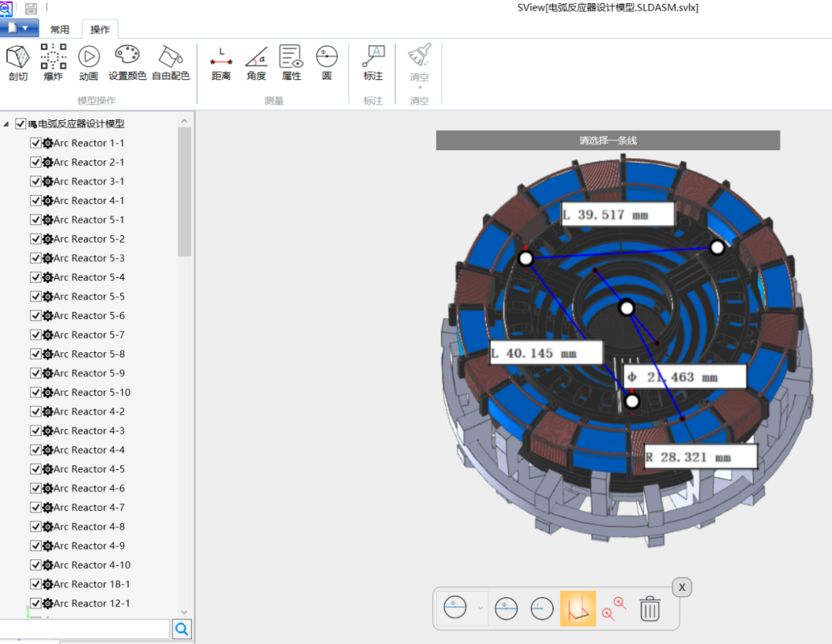The width and height of the screenshot is (832, 644).
Task: Open the 爆炸 explode view tool
Action: pyautogui.click(x=53, y=62)
